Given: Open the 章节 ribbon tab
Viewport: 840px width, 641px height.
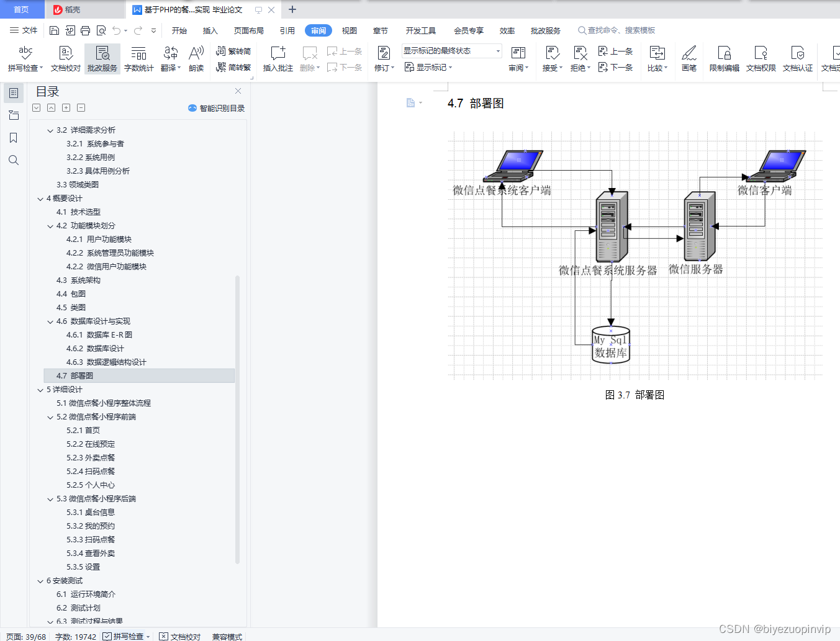Looking at the screenshot, I should point(381,30).
